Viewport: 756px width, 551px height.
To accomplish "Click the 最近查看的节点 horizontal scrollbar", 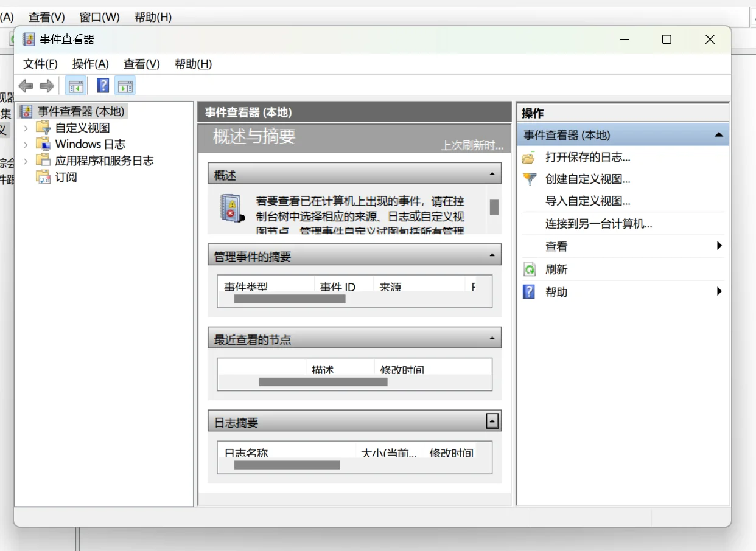I will click(x=323, y=382).
